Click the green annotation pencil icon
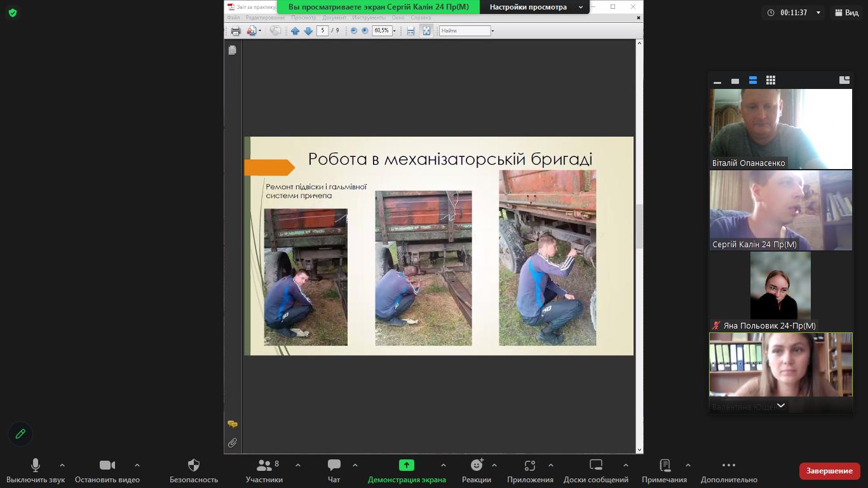Image resolution: width=868 pixels, height=488 pixels. [x=20, y=434]
